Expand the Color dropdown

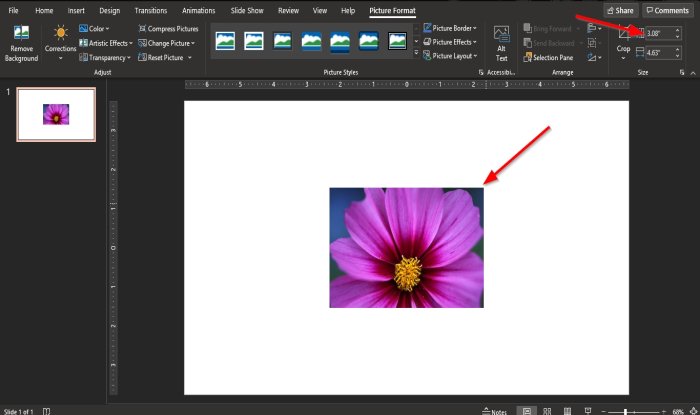[x=96, y=29]
